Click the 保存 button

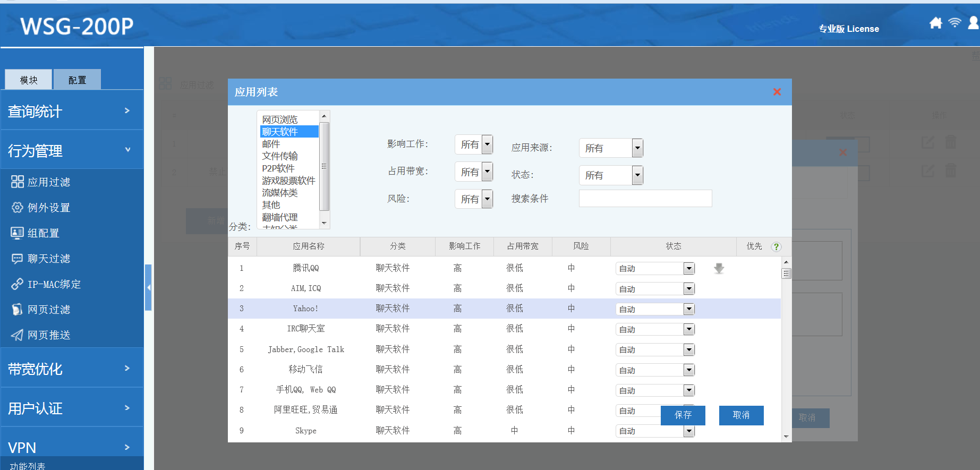683,415
